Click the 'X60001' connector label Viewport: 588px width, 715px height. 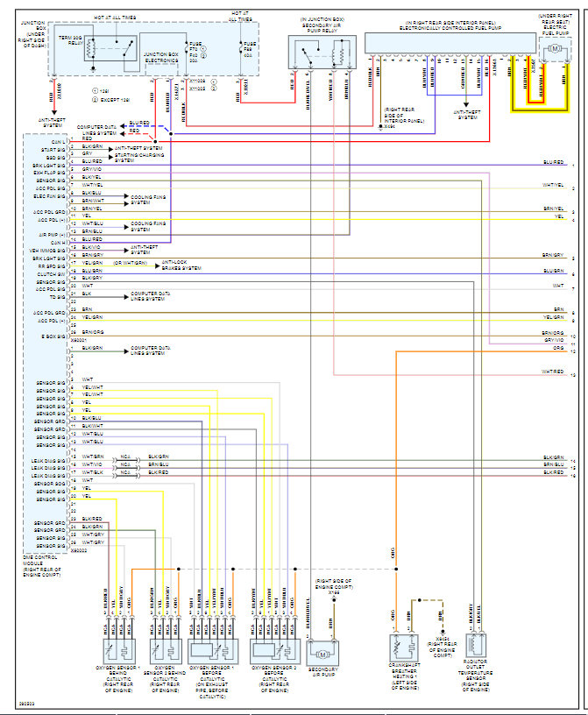tap(79, 341)
